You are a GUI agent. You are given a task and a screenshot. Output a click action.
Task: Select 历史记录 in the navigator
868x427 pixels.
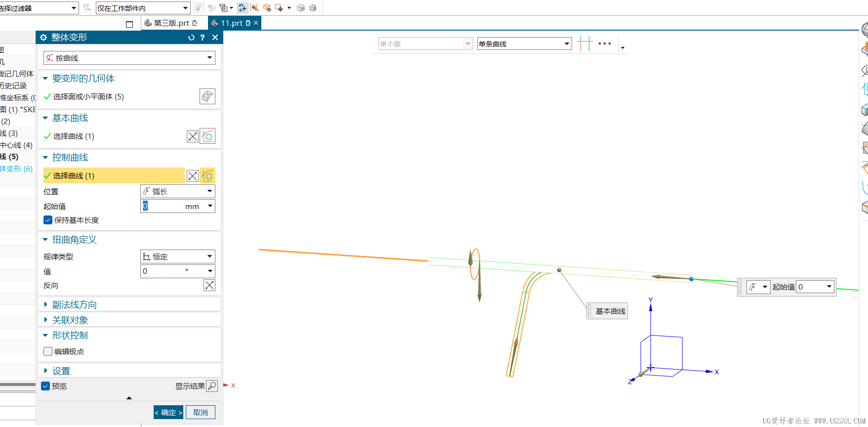click(x=13, y=86)
